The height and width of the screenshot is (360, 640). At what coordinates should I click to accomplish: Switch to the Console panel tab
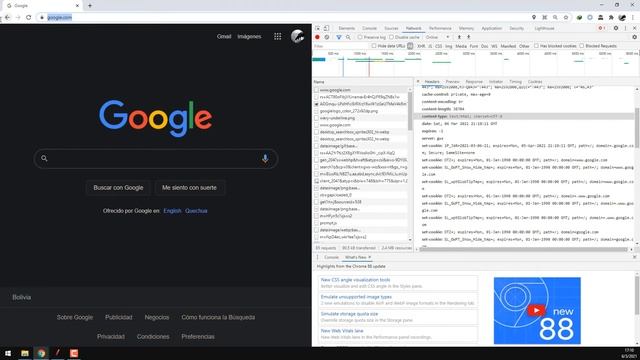(369, 28)
